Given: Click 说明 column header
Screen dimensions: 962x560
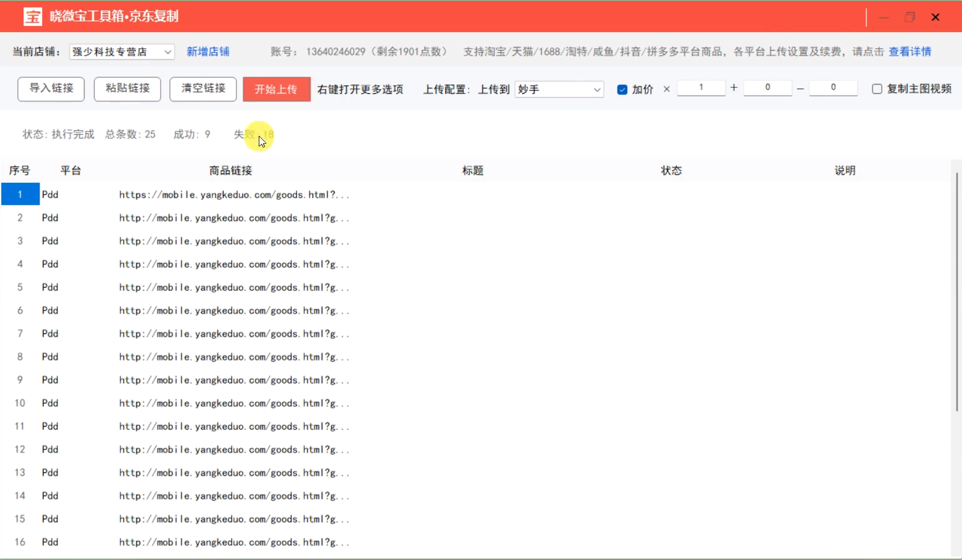Looking at the screenshot, I should point(845,170).
